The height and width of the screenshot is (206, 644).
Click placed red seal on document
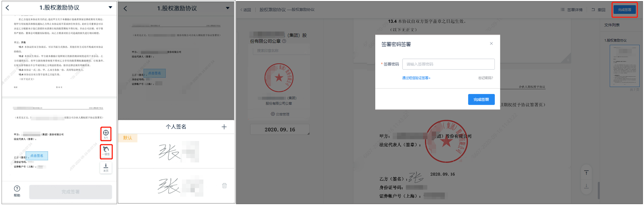coord(446,141)
